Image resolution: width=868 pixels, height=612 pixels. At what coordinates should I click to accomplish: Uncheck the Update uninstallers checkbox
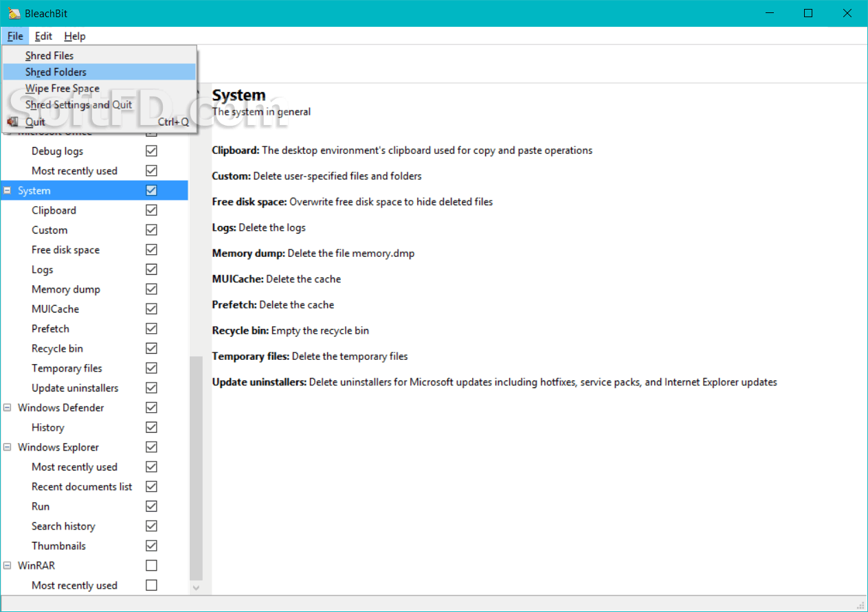(x=152, y=388)
